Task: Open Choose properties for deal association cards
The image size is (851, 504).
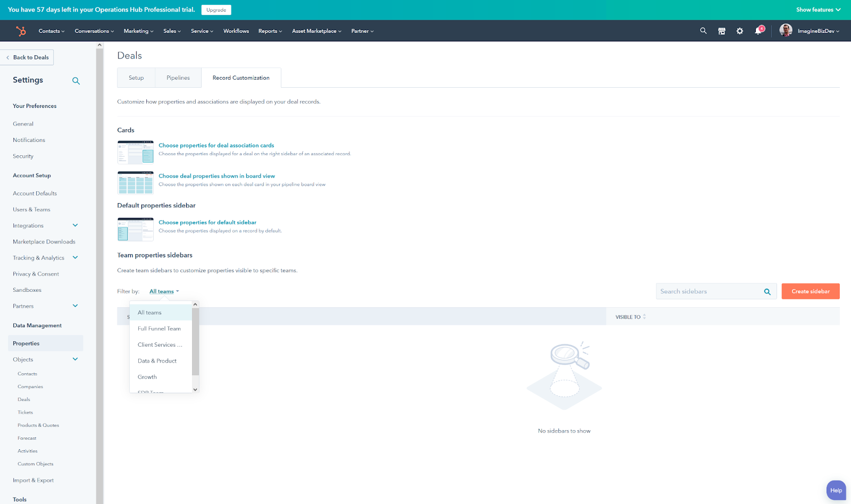Action: (216, 145)
